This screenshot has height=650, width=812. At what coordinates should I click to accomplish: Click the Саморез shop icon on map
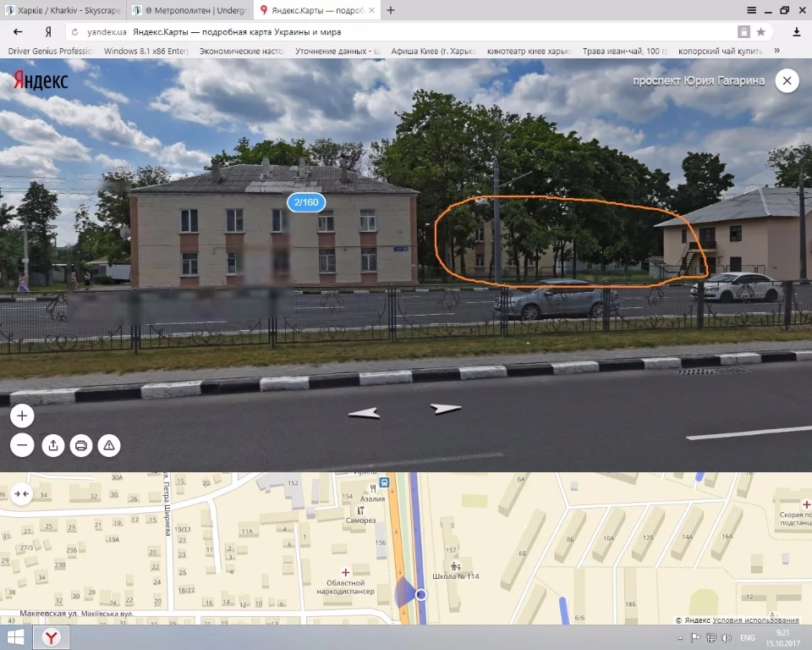tap(360, 510)
